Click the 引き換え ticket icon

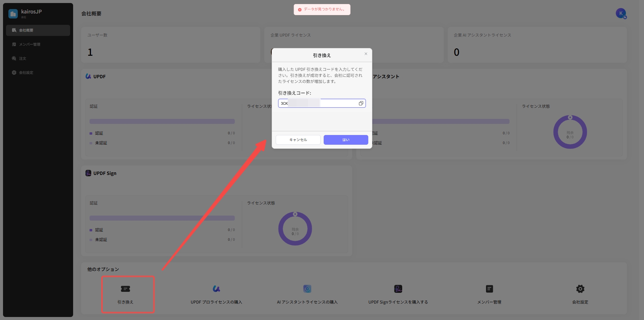[x=125, y=289]
